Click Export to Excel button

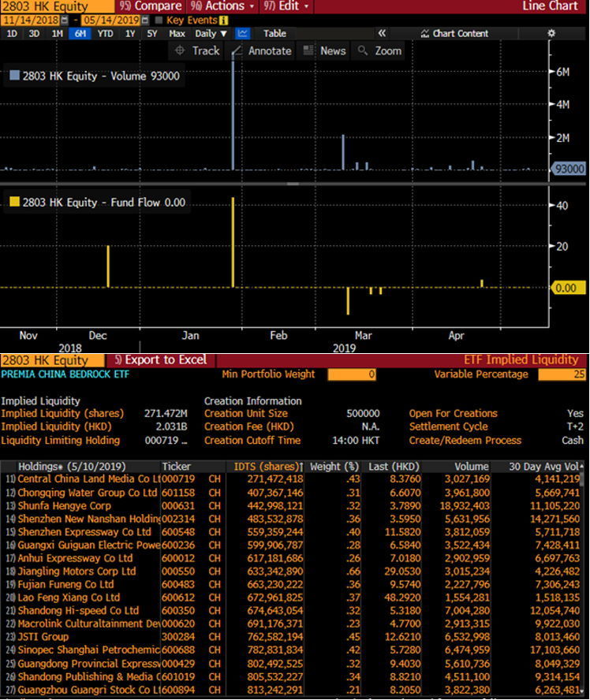click(160, 359)
